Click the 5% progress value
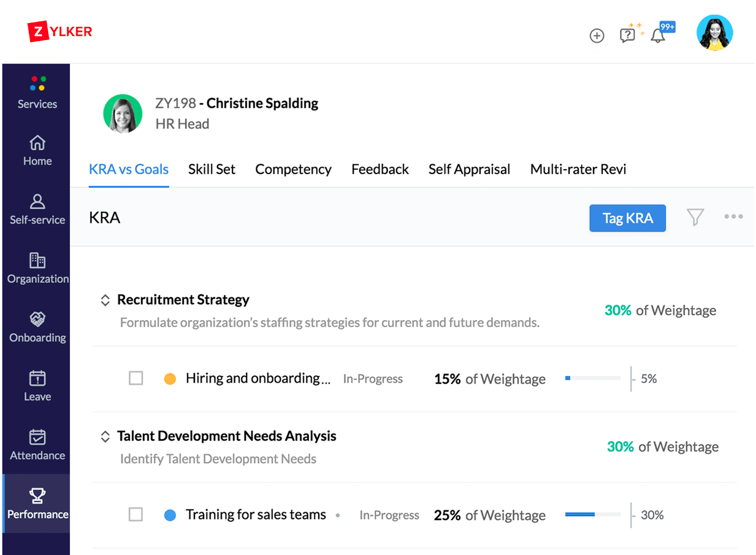Image resolution: width=756 pixels, height=555 pixels. (649, 379)
